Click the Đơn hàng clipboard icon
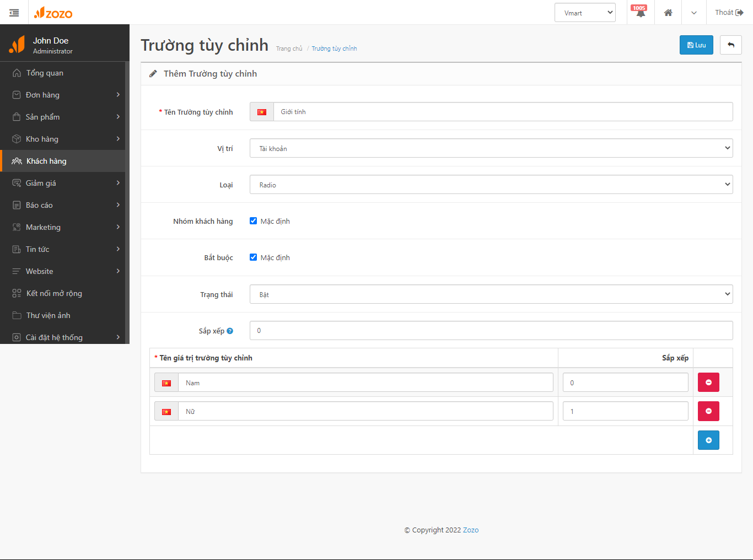Screen dimensions: 753x560 [17, 95]
